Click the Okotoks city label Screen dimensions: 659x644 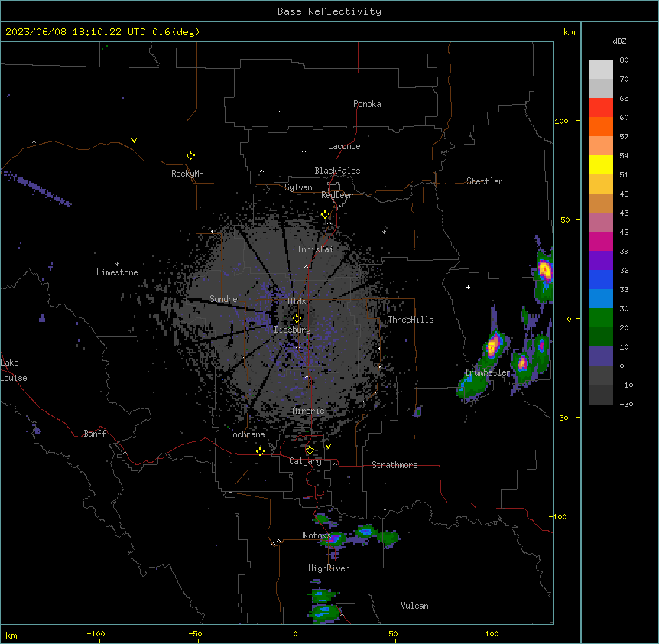point(315,535)
